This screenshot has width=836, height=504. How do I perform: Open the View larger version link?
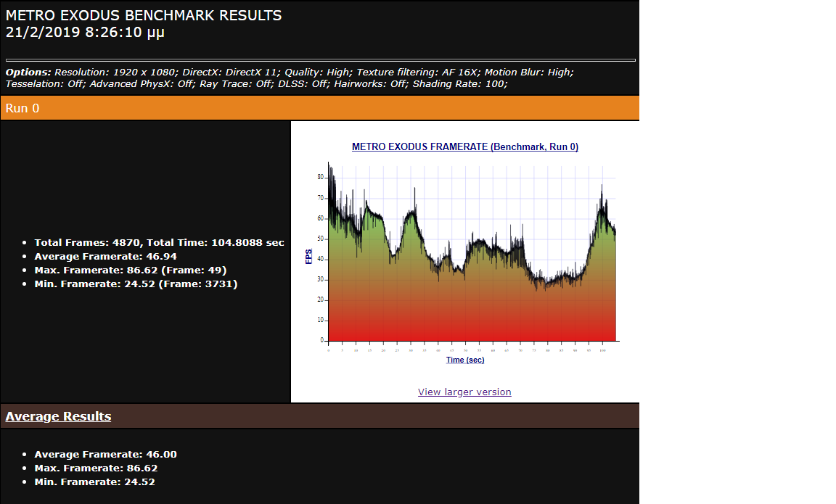click(x=464, y=392)
